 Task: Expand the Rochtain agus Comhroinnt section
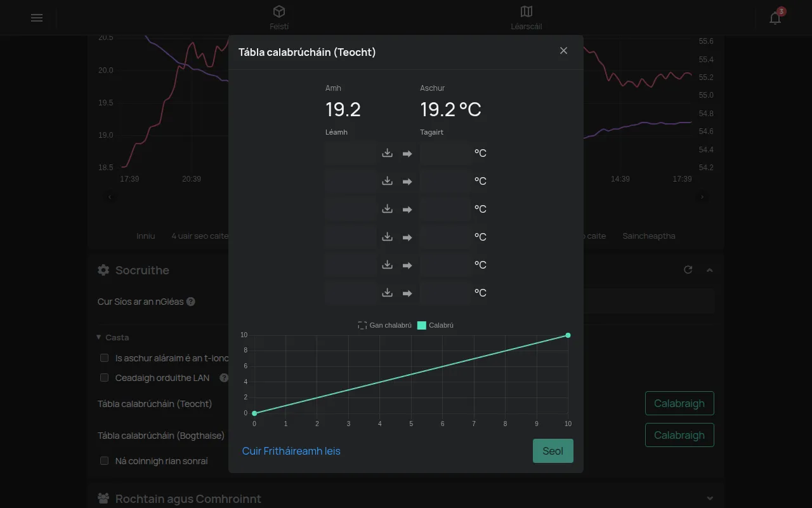pos(710,498)
